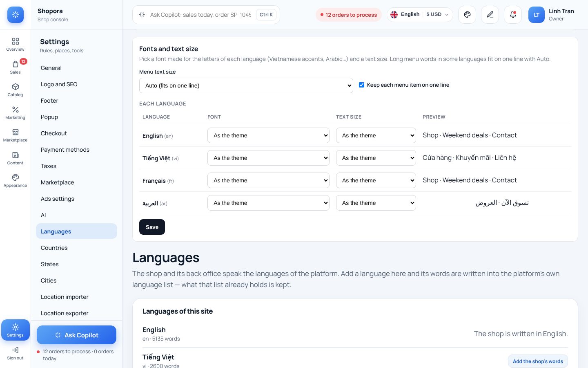Select the Settings gear in the rail
This screenshot has height=368, width=588.
pos(16,330)
